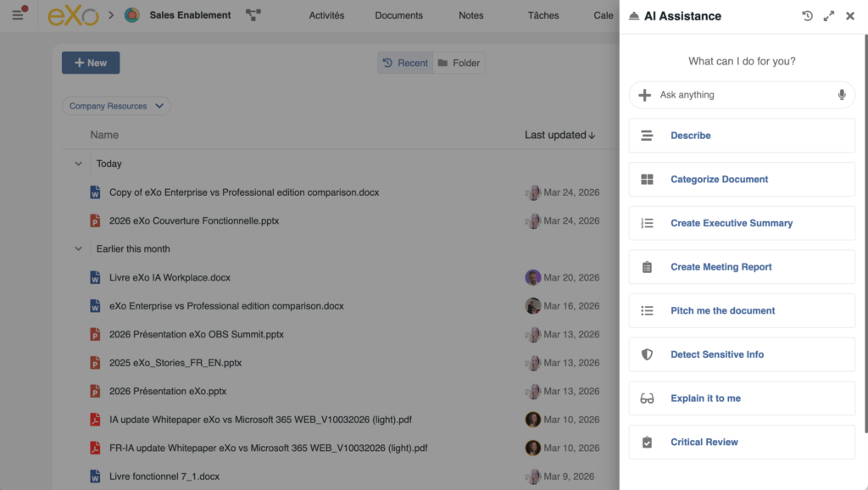This screenshot has height=490, width=868.
Task: Click the Ask anything input field
Action: (742, 95)
